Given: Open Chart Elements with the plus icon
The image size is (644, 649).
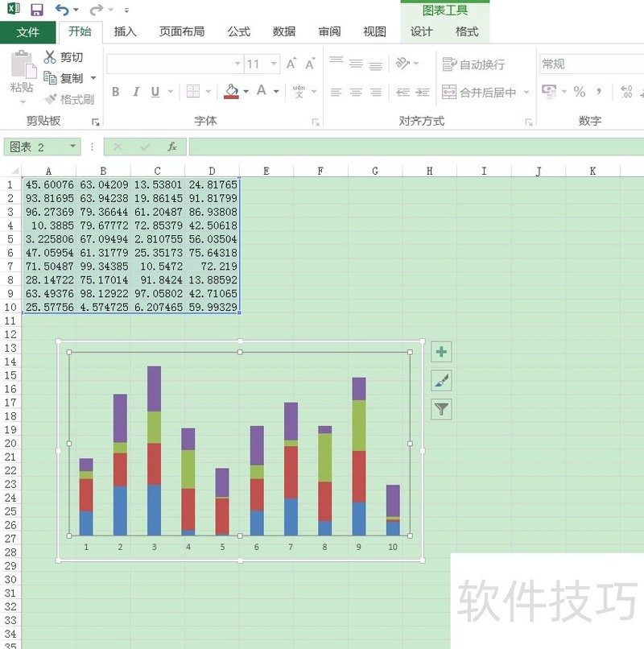Looking at the screenshot, I should coord(440,352).
